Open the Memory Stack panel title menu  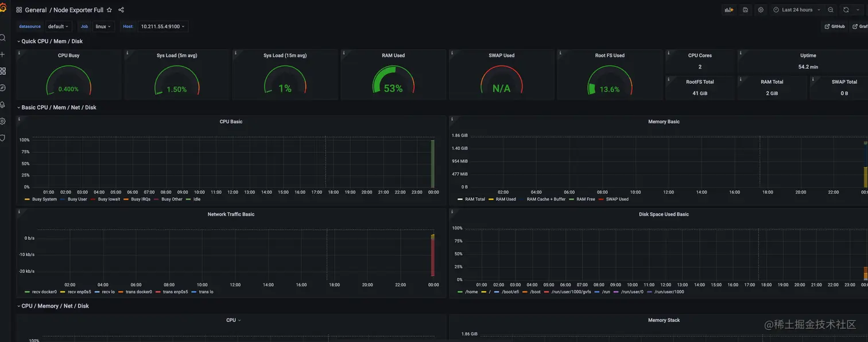[x=664, y=320]
